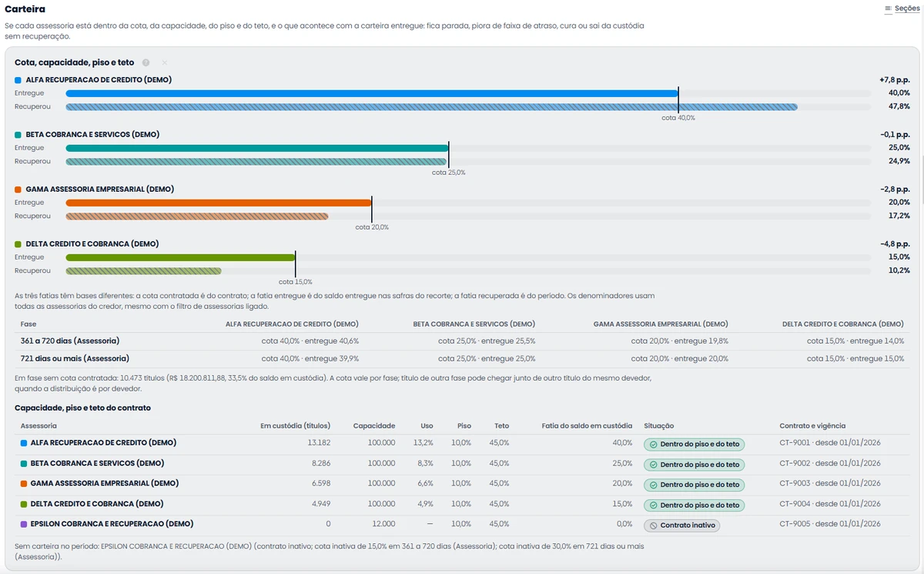924x574 pixels.
Task: Click the 'cota 40,0%' marker label
Action: (678, 118)
